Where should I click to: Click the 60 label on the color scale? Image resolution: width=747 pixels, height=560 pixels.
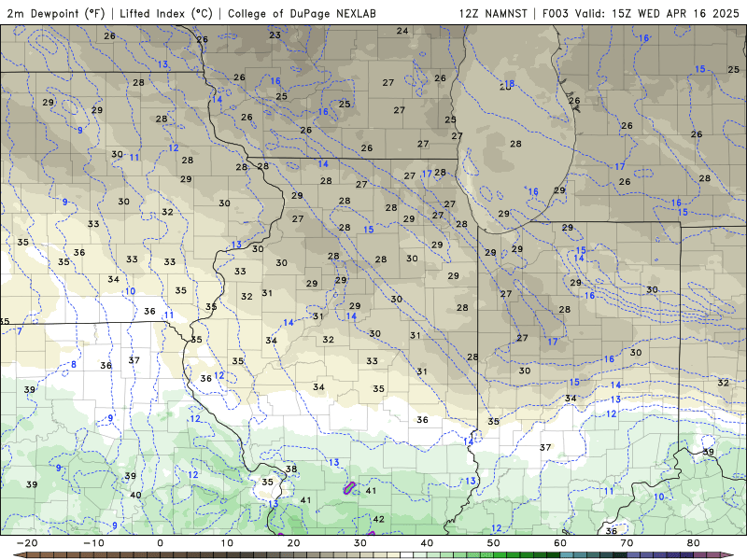click(560, 543)
